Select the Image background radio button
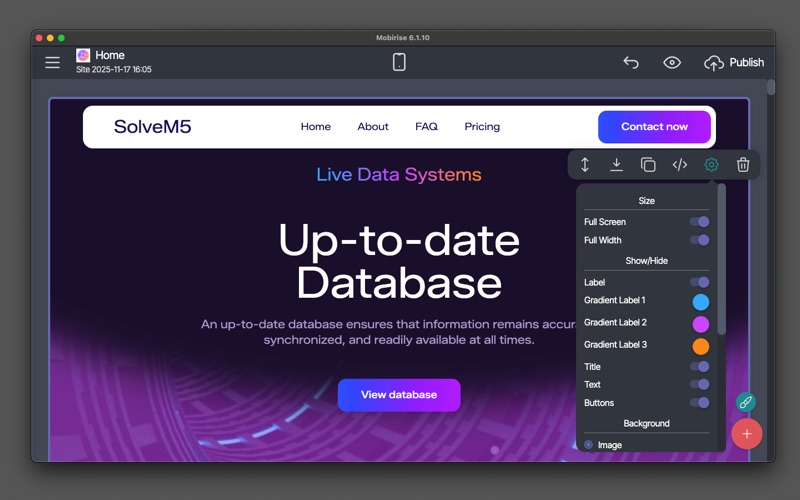This screenshot has width=800, height=500. [588, 445]
